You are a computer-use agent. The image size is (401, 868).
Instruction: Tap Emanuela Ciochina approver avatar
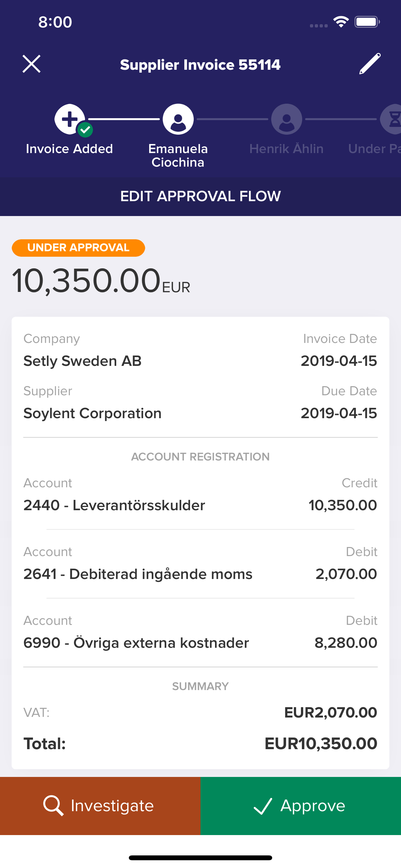tap(178, 119)
